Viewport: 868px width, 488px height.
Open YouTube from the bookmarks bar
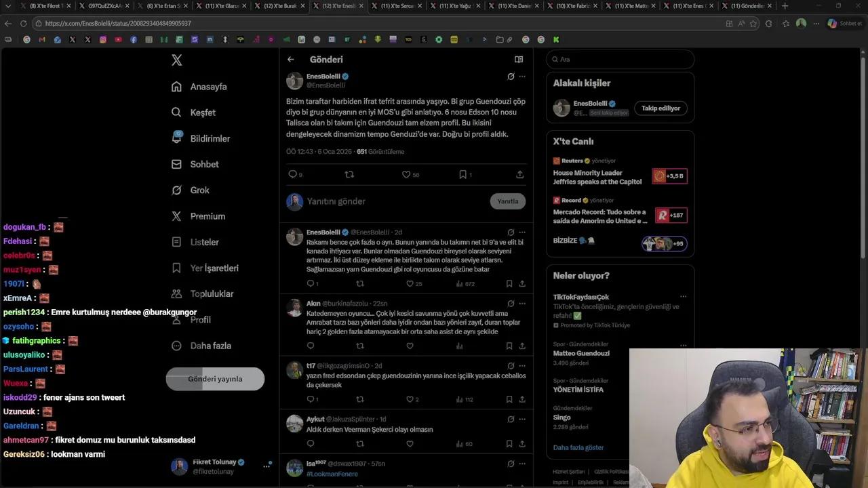click(x=119, y=39)
